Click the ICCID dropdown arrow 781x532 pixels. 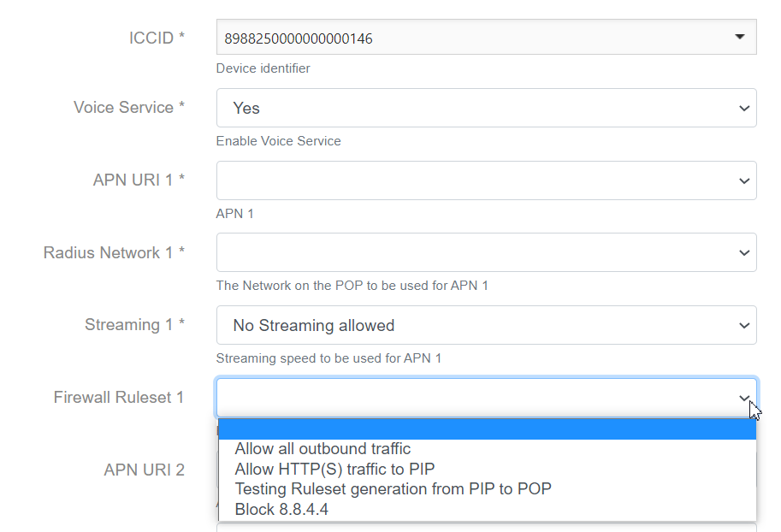739,37
